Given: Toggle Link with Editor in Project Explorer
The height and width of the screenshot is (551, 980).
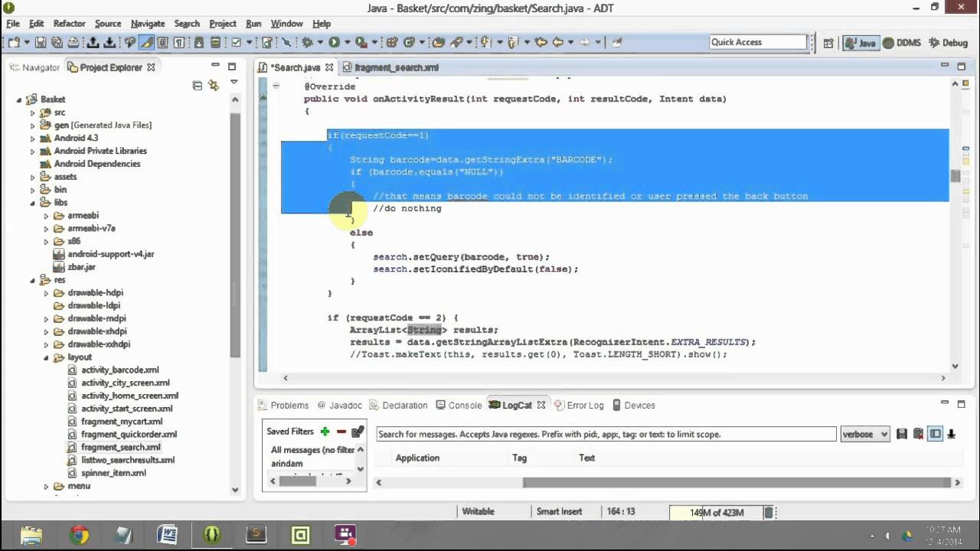Looking at the screenshot, I should 214,86.
